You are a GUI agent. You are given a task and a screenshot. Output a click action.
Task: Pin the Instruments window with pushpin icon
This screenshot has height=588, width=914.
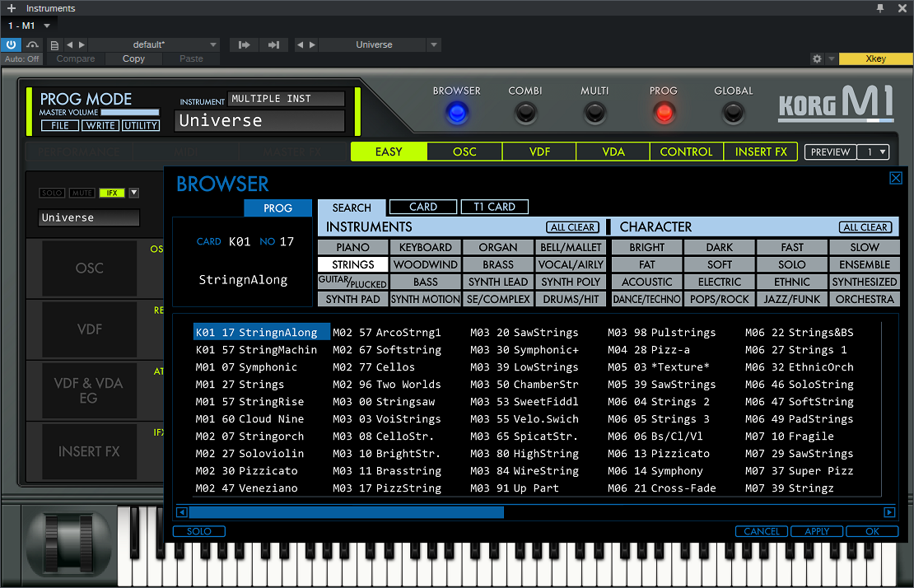point(880,8)
